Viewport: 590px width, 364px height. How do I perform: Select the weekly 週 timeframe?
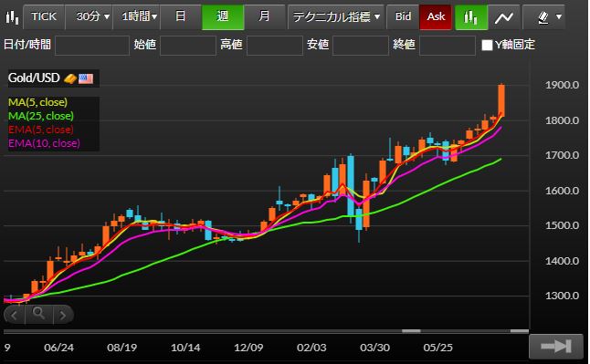(223, 17)
